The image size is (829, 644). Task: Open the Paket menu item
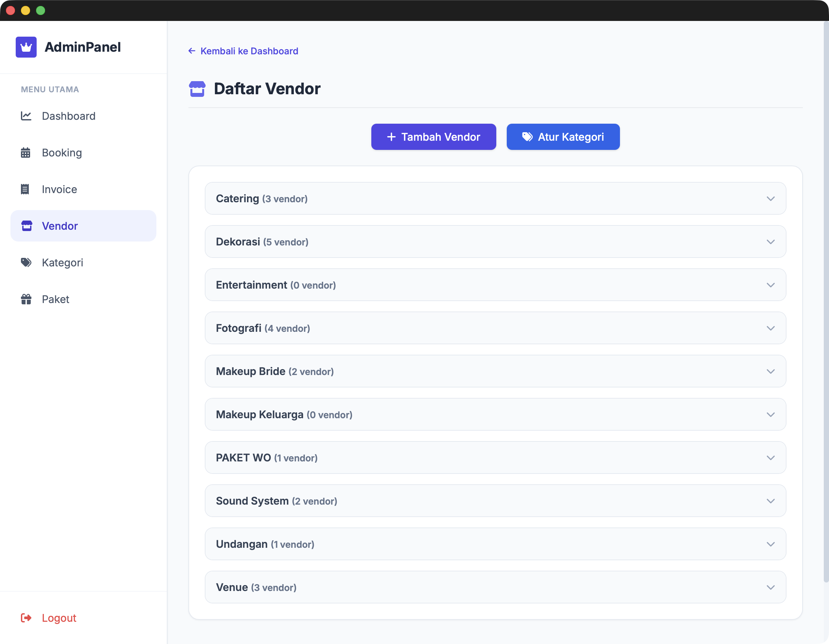[x=55, y=299]
